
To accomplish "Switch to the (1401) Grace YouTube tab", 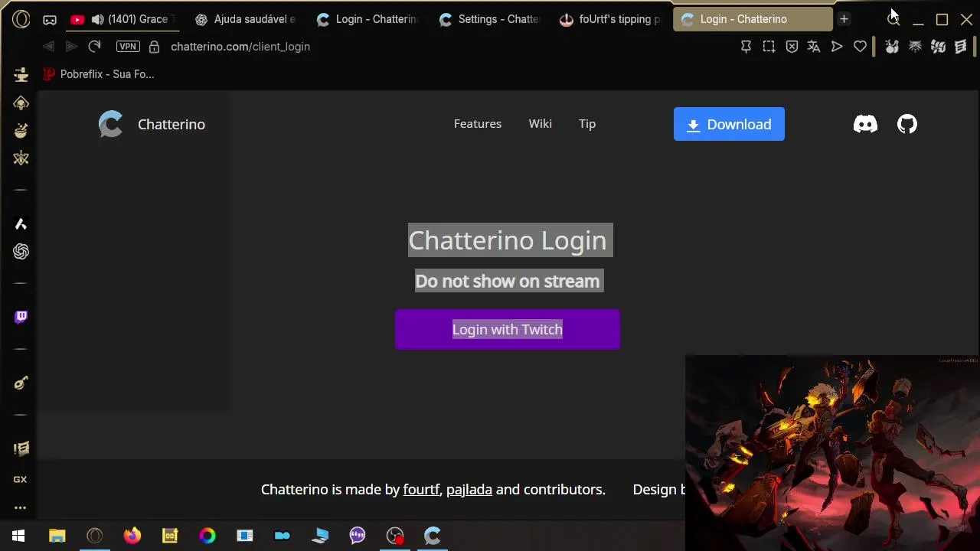I will 121,19.
